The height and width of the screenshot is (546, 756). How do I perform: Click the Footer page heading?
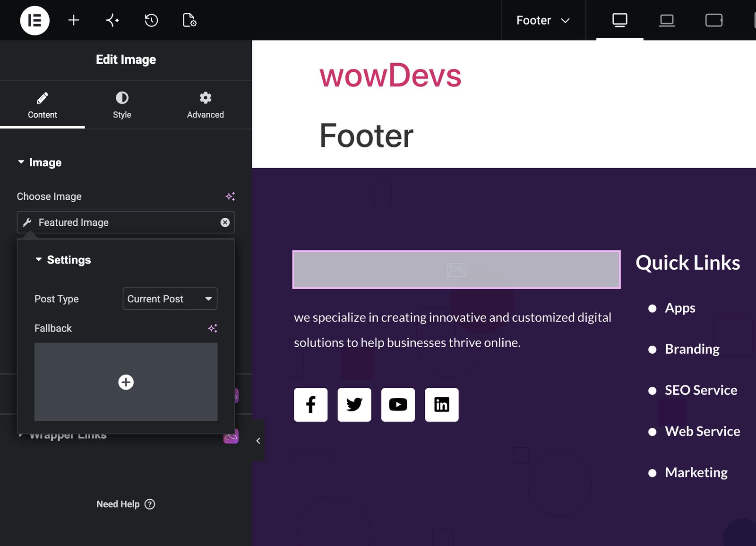[367, 136]
